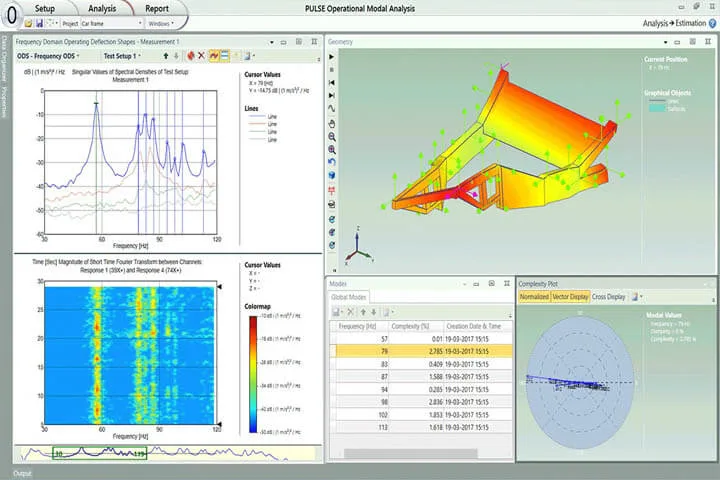Click the save project disk icon
The height and width of the screenshot is (480, 720).
[39, 23]
